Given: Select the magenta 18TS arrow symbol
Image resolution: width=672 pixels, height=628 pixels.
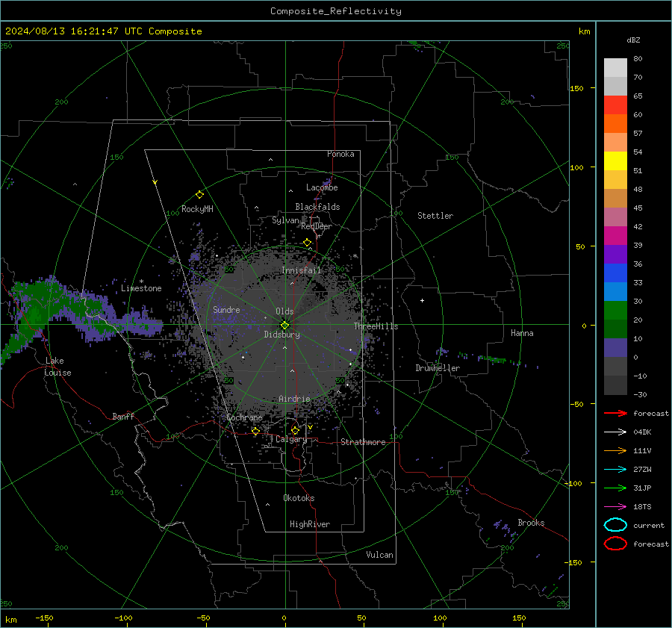Looking at the screenshot, I should point(615,507).
